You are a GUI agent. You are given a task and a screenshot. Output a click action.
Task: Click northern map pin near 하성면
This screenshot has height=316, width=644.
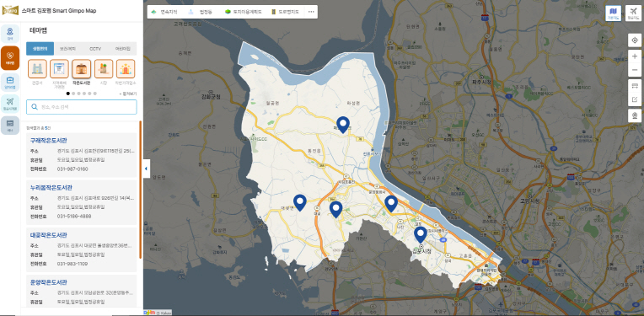343,125
